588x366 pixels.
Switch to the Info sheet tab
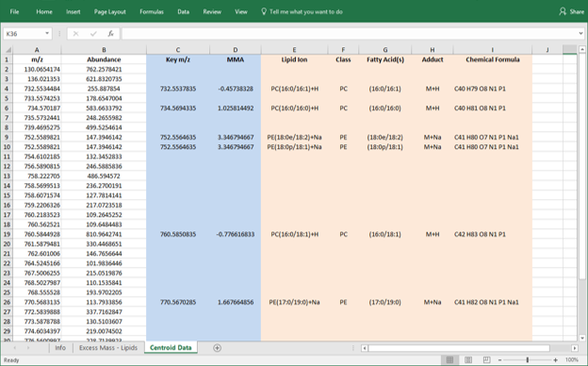tap(60, 348)
